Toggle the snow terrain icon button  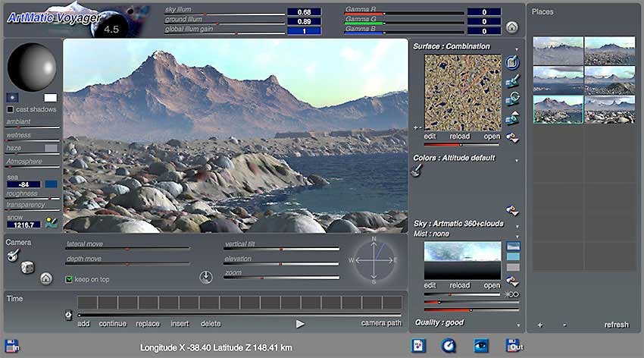coord(52,223)
